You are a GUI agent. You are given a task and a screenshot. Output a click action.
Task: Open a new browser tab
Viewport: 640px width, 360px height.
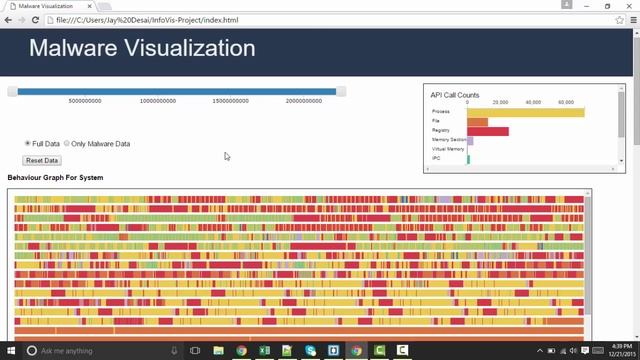[x=104, y=6]
